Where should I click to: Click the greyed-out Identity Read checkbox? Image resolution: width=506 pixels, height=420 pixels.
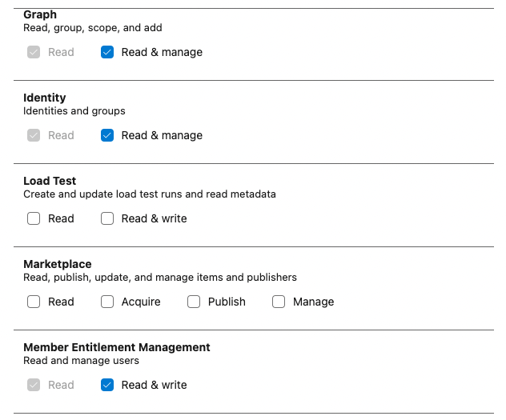[x=34, y=136]
